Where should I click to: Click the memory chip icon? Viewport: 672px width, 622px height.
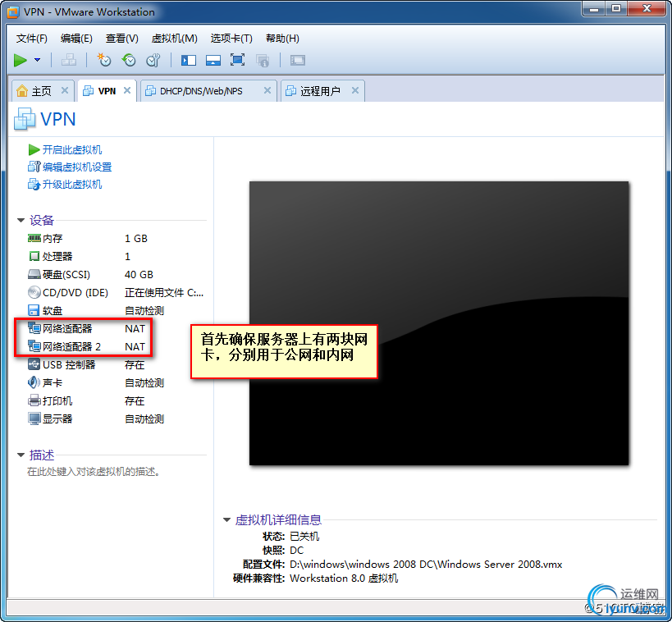pyautogui.click(x=34, y=238)
